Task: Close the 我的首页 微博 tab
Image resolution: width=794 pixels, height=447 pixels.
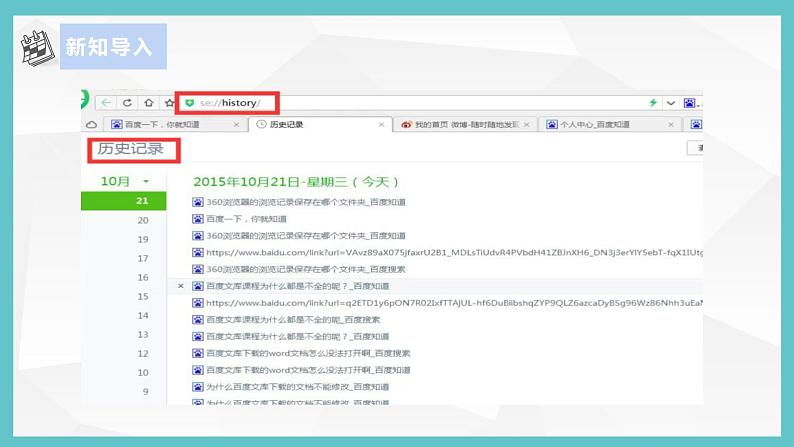Action: pos(527,125)
